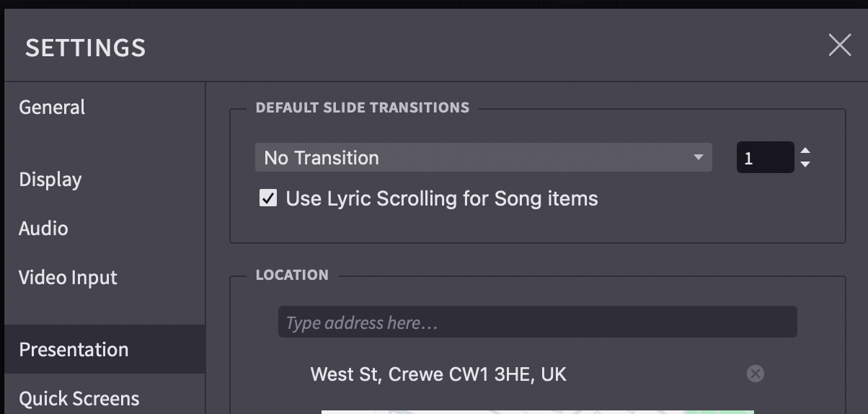This screenshot has height=414, width=868.
Task: Switch to the Display settings section
Action: (x=50, y=180)
